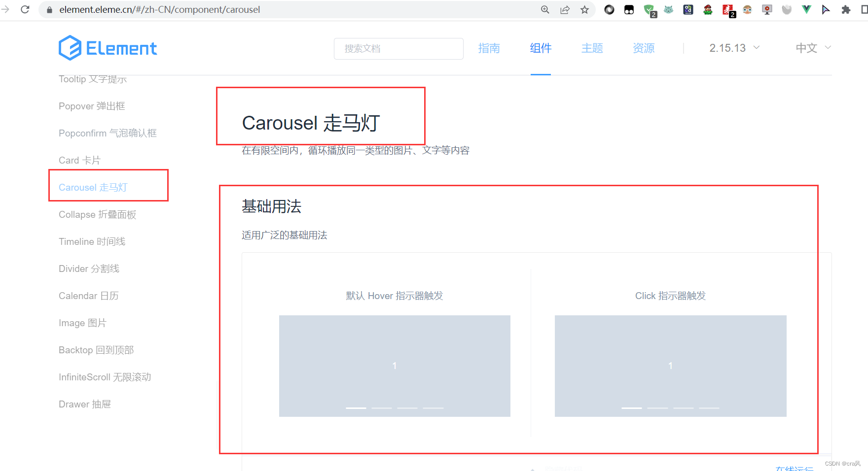Viewport: 868px width, 471px height.
Task: Bookmark the page with the star icon
Action: tap(585, 9)
